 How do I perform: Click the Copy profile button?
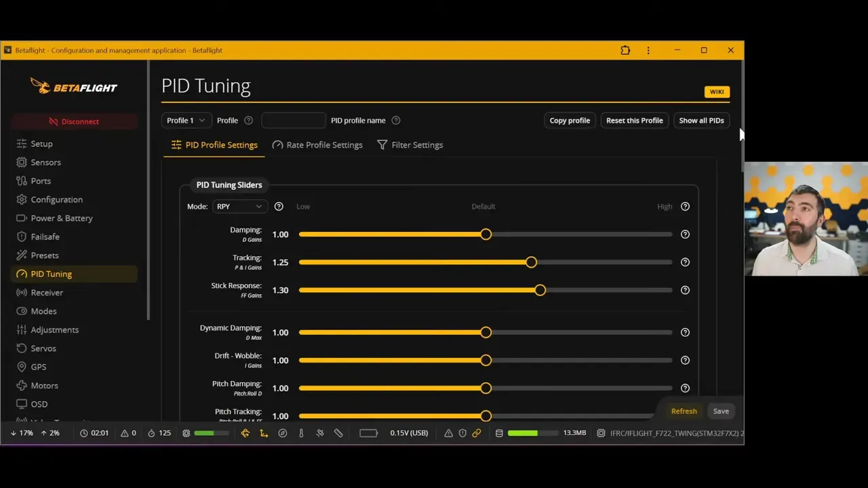(570, 121)
